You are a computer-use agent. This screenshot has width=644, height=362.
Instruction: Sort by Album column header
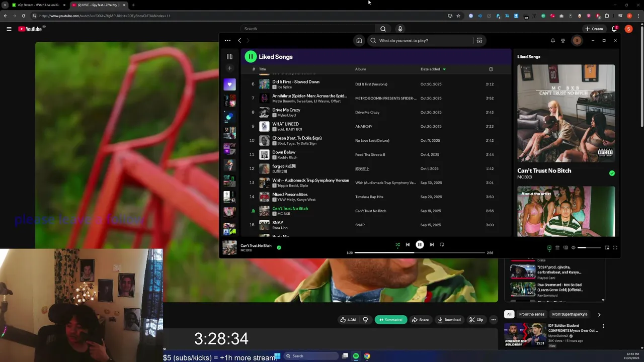(x=360, y=69)
